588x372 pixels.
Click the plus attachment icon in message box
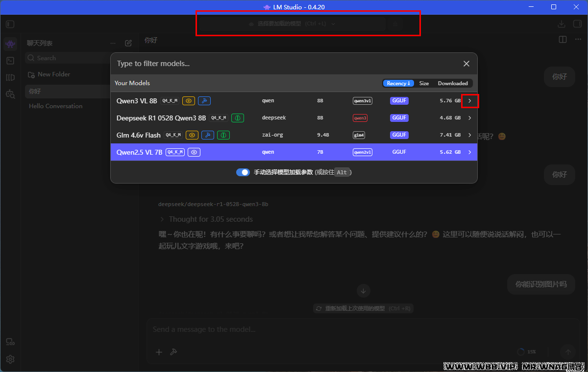pyautogui.click(x=159, y=352)
